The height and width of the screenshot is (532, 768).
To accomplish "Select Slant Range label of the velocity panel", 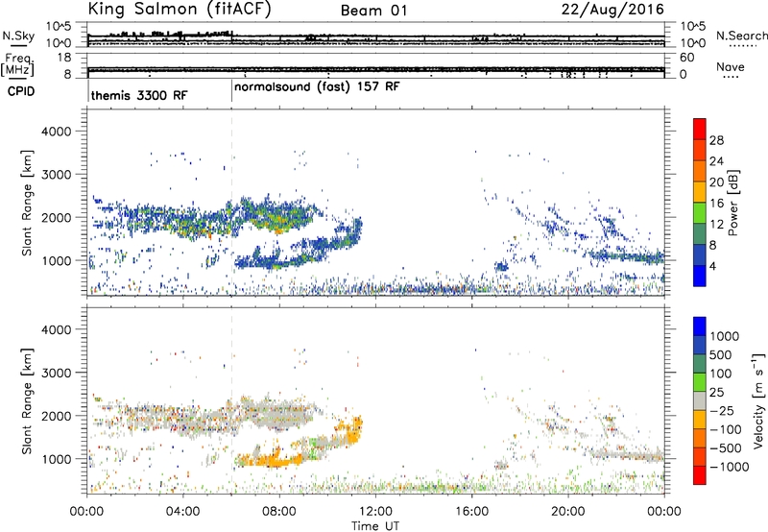I will point(27,400).
